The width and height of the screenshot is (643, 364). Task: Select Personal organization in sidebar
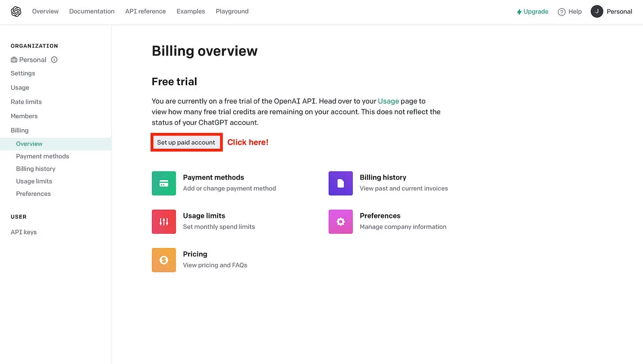tap(33, 60)
